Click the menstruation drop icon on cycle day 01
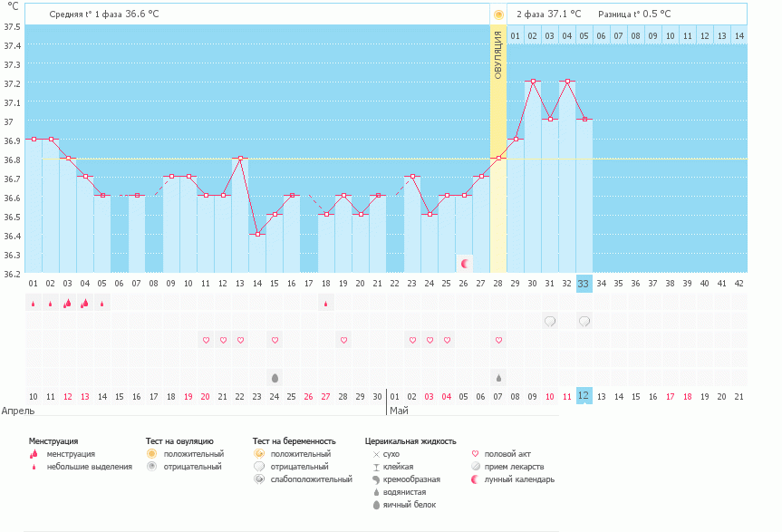 tap(34, 304)
